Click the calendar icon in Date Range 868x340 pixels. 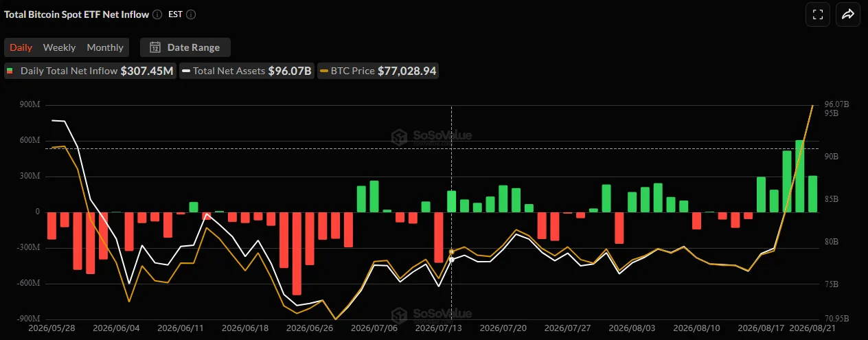155,47
